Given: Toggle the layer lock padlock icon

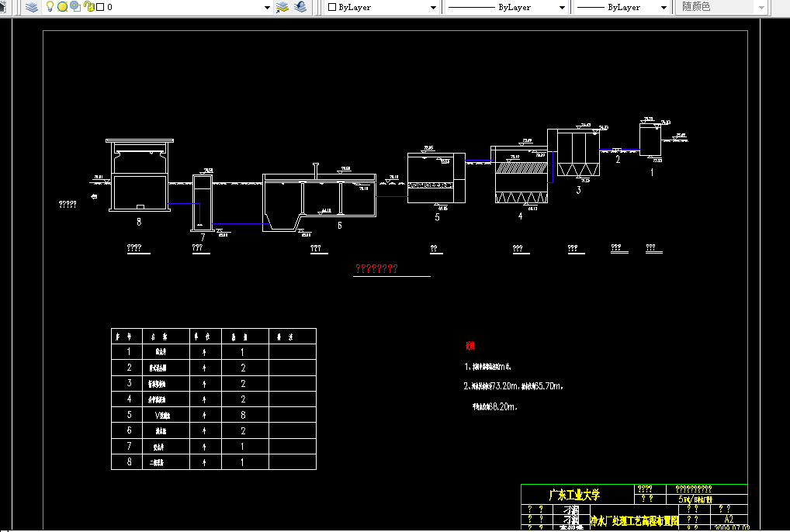Looking at the screenshot, I should [x=88, y=6].
